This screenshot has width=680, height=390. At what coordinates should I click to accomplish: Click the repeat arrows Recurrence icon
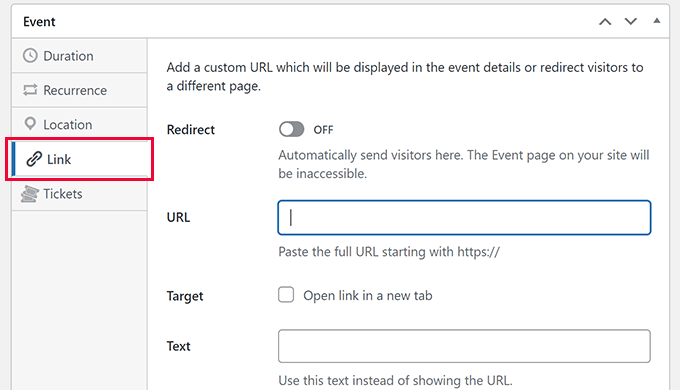(30, 90)
